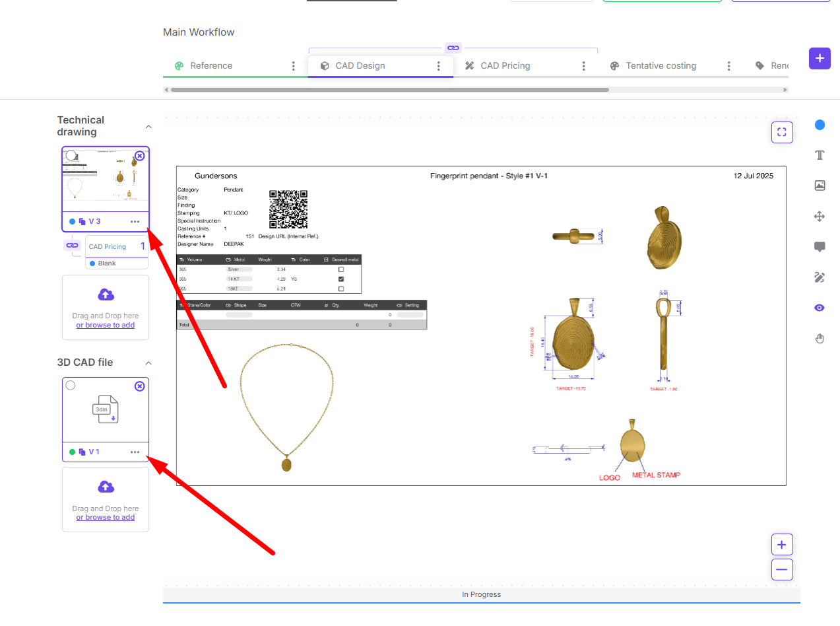
Task: Switch to the CAD Pricing tab
Action: [x=505, y=66]
